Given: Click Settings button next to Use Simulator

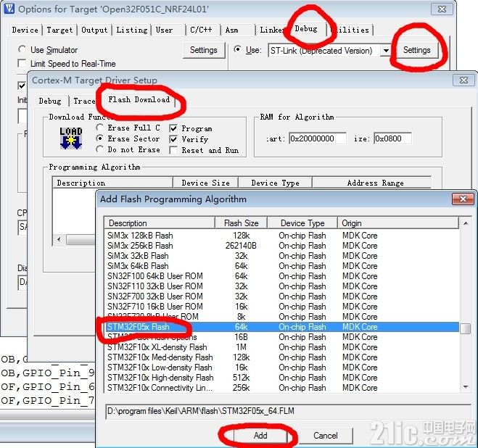Looking at the screenshot, I should pyautogui.click(x=204, y=50).
